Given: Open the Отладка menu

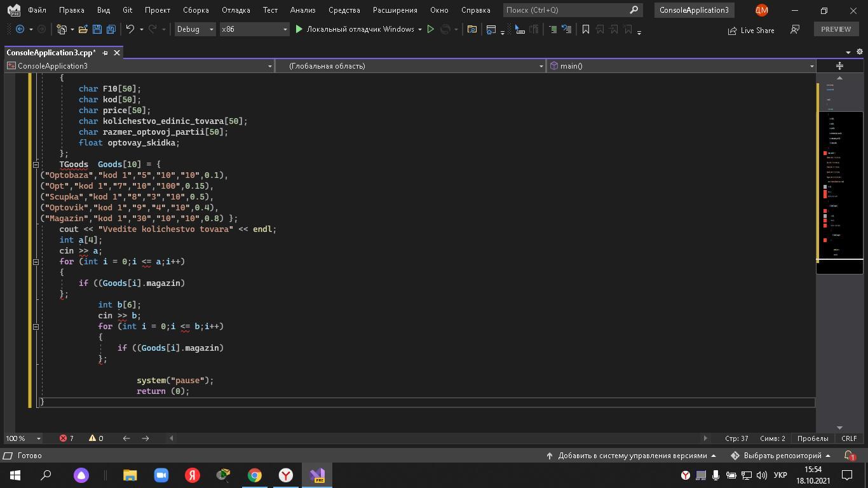Looking at the screenshot, I should [x=236, y=10].
